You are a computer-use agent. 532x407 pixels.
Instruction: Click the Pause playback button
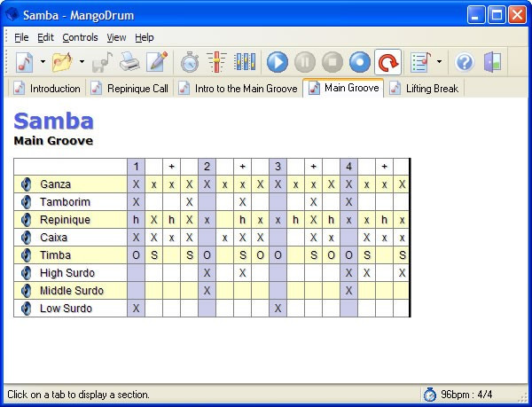(305, 62)
